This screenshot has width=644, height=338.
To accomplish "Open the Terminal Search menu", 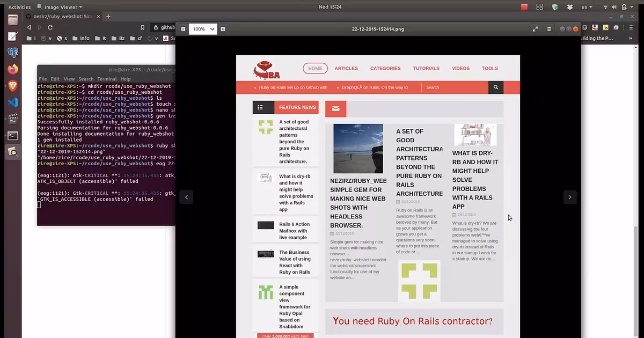I will coord(86,79).
